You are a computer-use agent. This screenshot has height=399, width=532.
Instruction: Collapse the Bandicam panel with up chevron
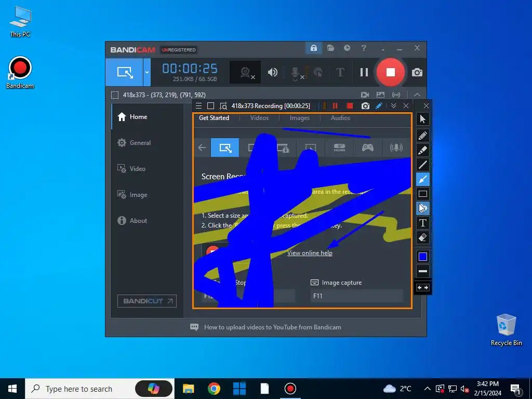click(x=417, y=95)
